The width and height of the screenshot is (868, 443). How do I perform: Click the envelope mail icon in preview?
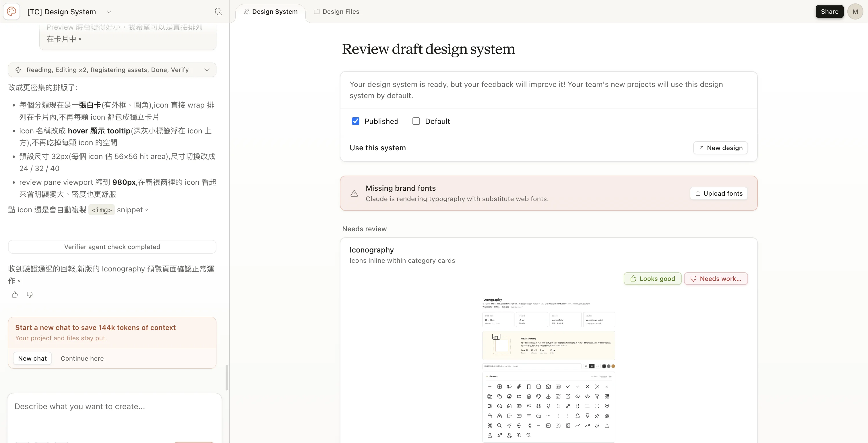tap(519, 416)
